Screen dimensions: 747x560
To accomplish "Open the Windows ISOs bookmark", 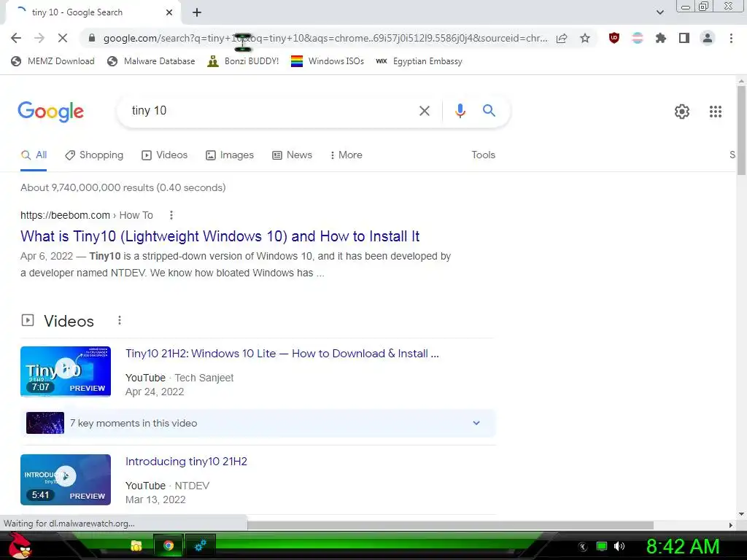I will [x=328, y=61].
